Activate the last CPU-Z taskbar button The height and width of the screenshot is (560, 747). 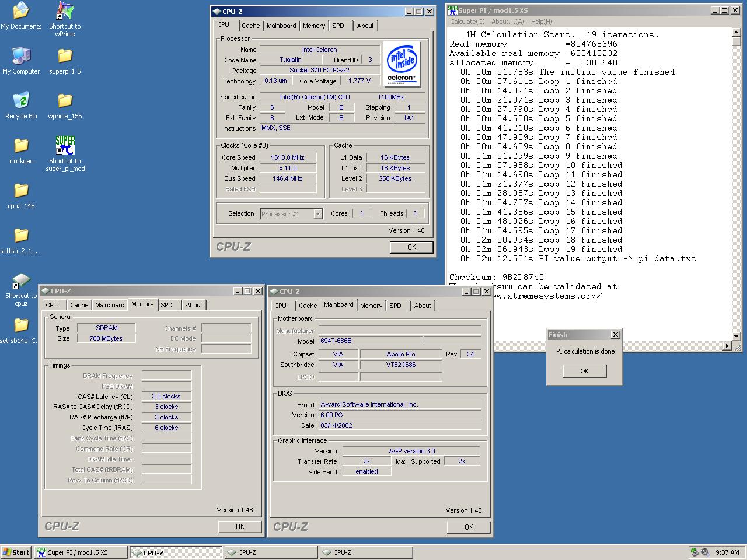point(365,552)
